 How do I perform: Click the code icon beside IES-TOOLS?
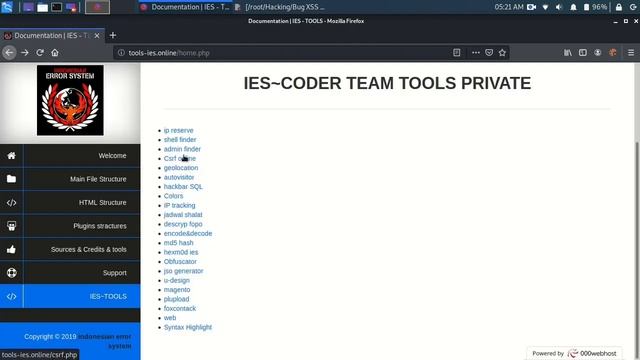coord(11,296)
